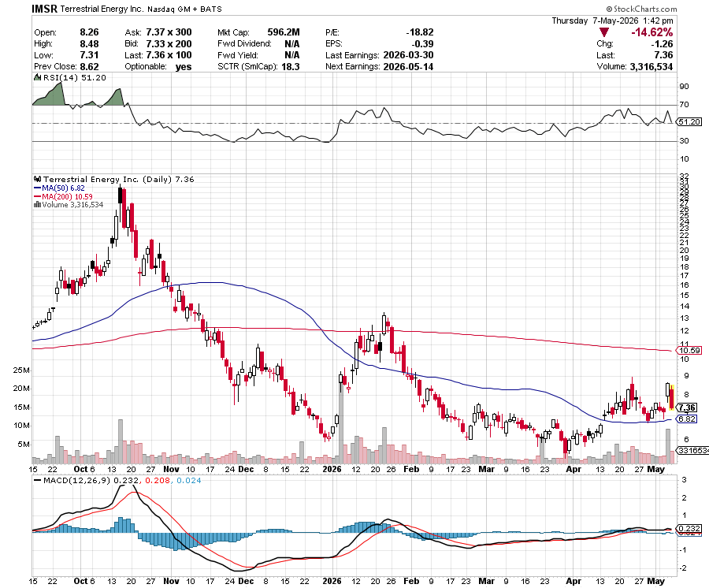The width and height of the screenshot is (709, 588).
Task: Click the 0.232 MACD axis tag
Action: (x=689, y=528)
